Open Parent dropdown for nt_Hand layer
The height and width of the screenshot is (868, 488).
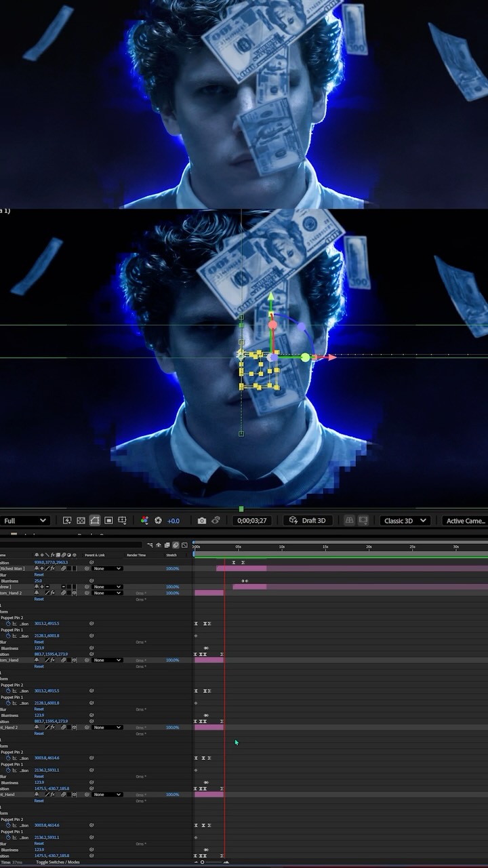click(x=108, y=794)
